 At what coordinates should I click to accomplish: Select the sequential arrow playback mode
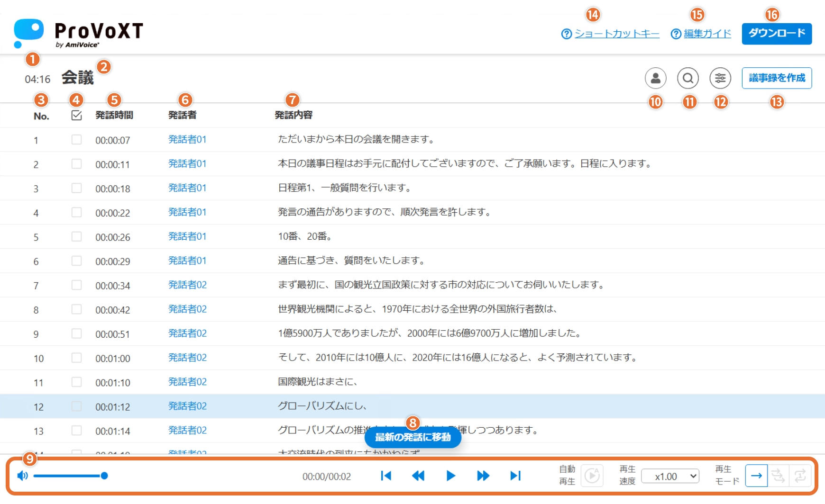pos(756,476)
